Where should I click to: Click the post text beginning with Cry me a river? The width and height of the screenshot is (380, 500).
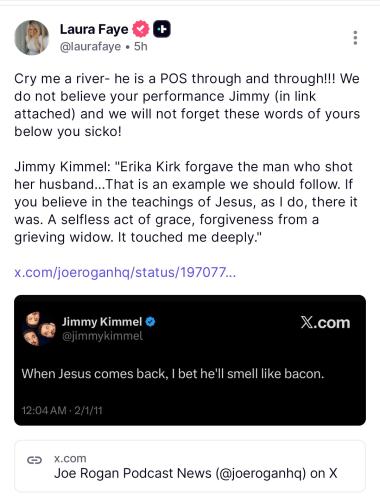click(x=187, y=105)
